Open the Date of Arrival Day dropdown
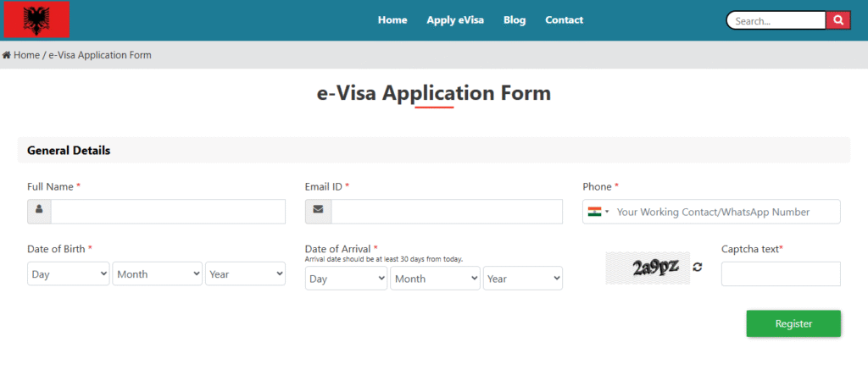This screenshot has height=381, width=868. (x=346, y=279)
